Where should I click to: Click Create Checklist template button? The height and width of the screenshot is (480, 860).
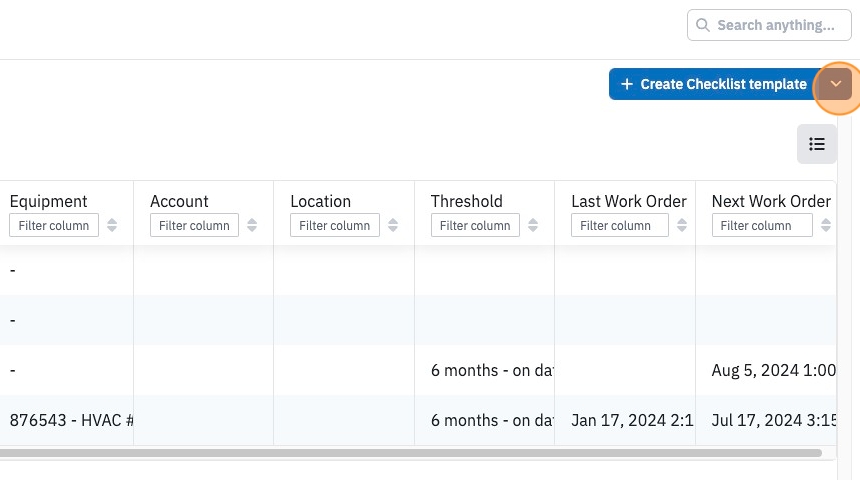point(714,84)
